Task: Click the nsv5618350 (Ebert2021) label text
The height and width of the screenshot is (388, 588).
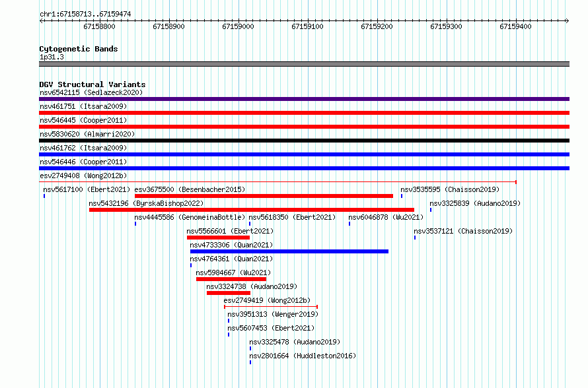Action: click(x=292, y=217)
